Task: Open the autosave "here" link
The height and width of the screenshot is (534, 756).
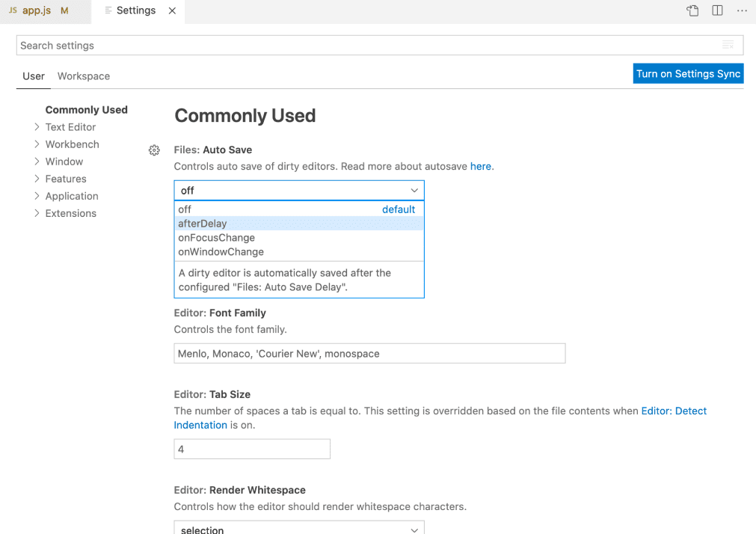Action: (x=481, y=166)
